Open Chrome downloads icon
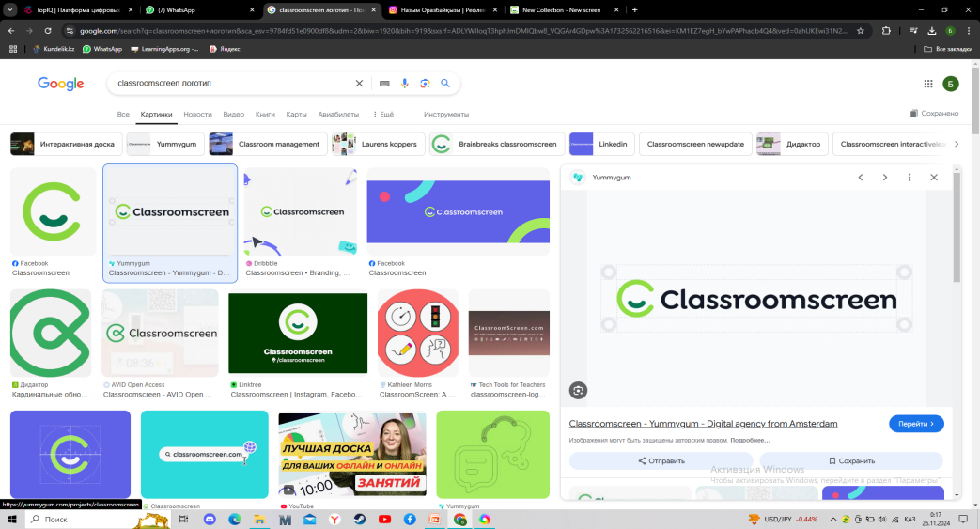The image size is (980, 529). click(931, 31)
